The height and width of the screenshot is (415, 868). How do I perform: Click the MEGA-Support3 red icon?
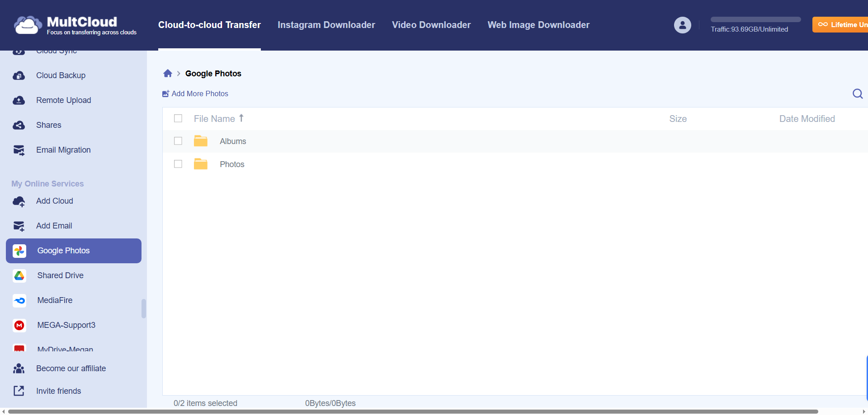(19, 325)
